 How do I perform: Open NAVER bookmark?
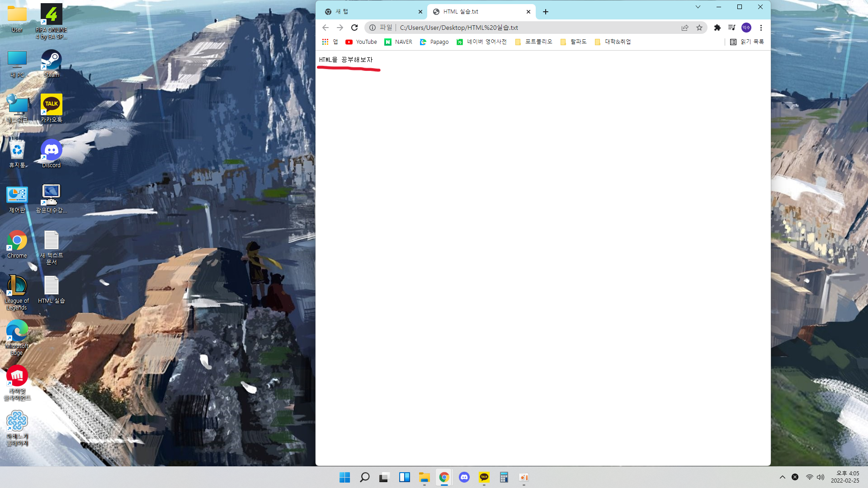click(398, 42)
